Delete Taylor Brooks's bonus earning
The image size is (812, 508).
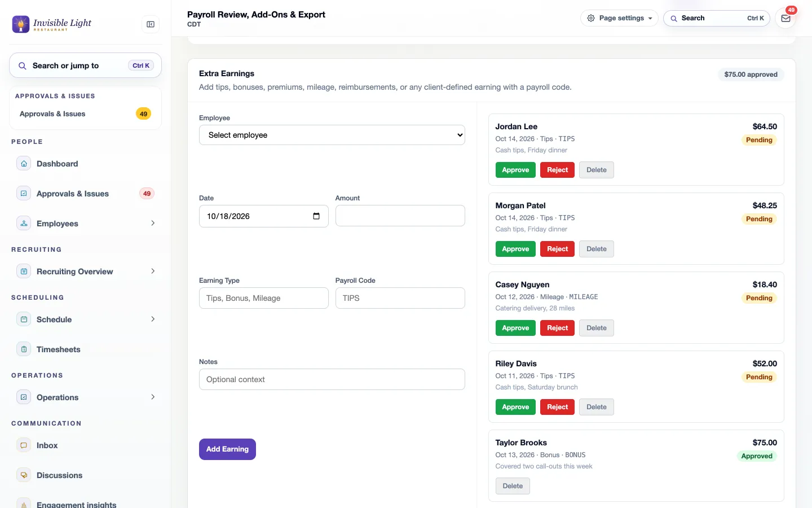click(513, 486)
